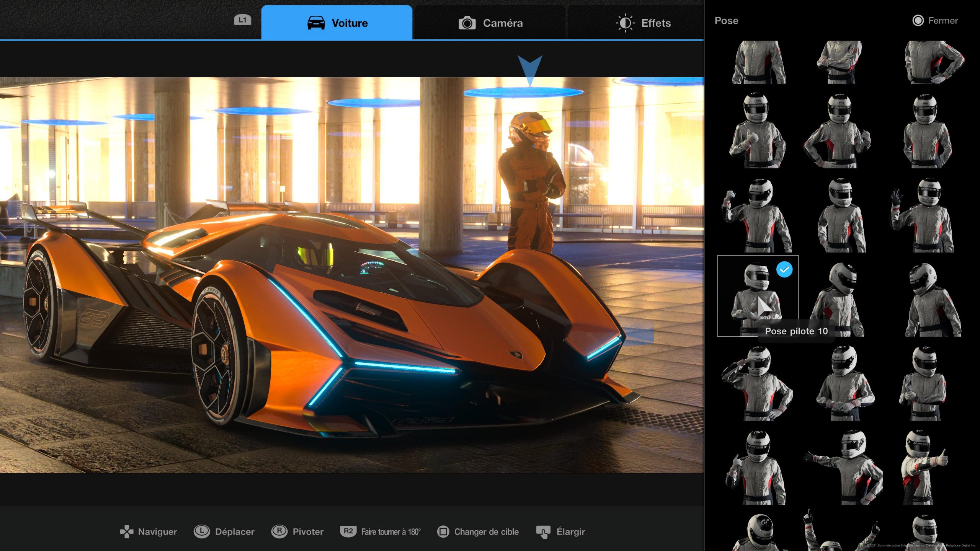The image size is (980, 551).
Task: Select headless arms-at-sides pose thumbnail
Action: (758, 62)
